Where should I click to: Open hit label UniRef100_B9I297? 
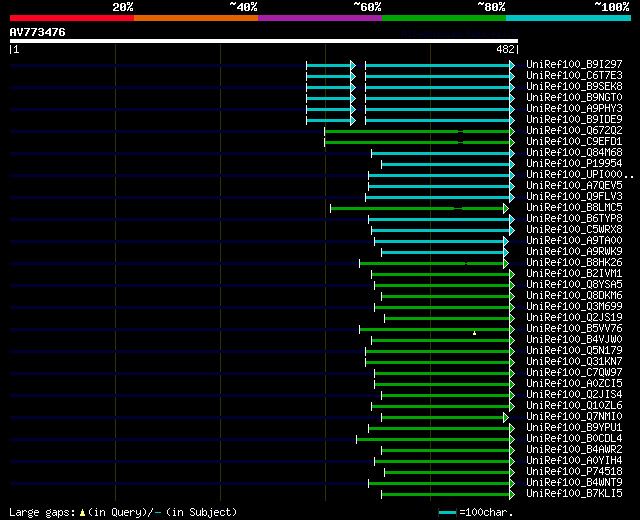(x=574, y=64)
